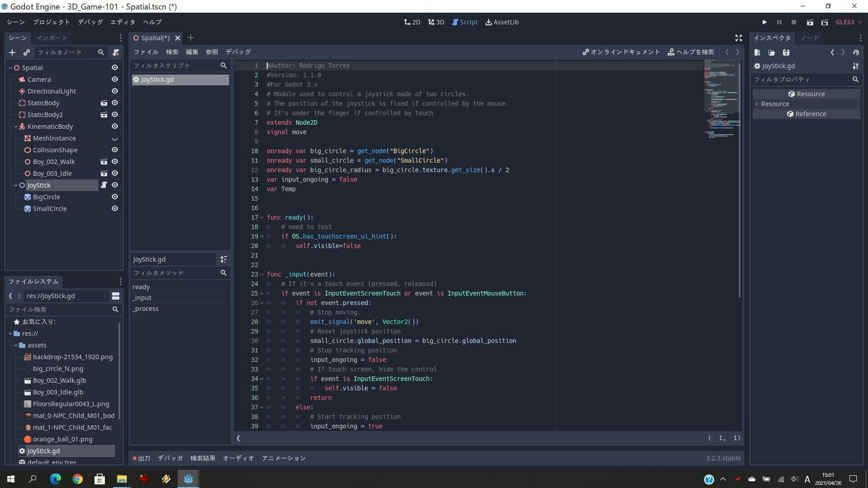Toggle distraction-free fullscreen mode icon
The image size is (868, 488).
pos(739,38)
